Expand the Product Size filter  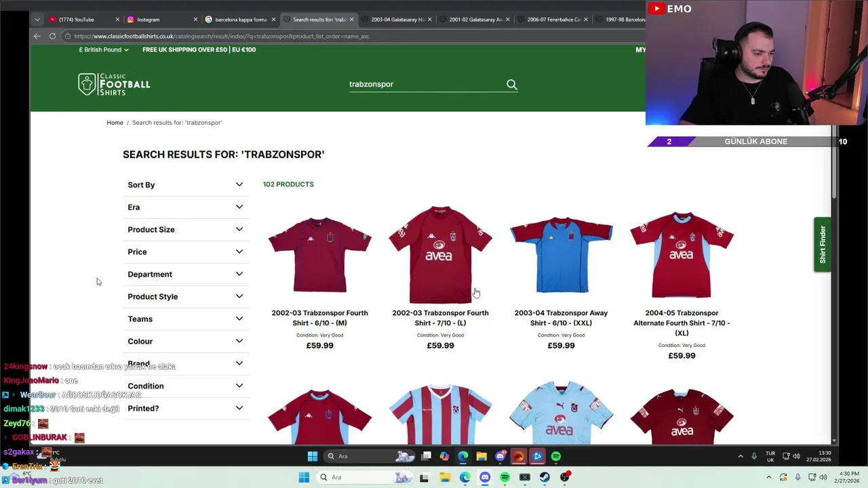coord(185,229)
